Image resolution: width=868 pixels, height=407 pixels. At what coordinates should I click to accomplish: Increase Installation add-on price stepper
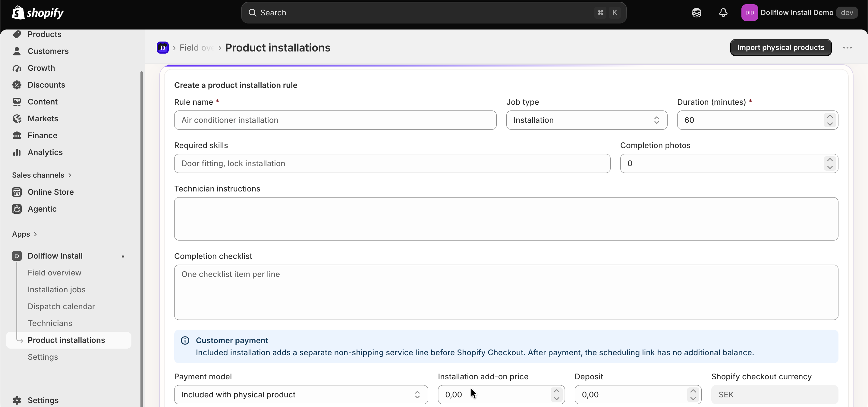[557, 391]
